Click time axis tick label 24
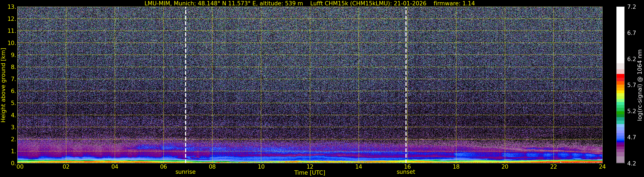The image size is (644, 177). tap(602, 167)
